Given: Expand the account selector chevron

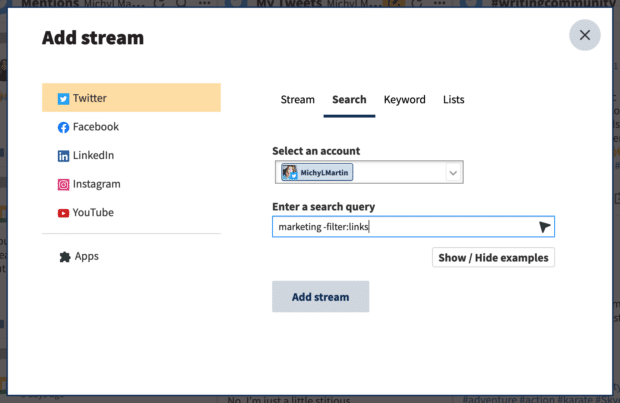Looking at the screenshot, I should [x=453, y=173].
